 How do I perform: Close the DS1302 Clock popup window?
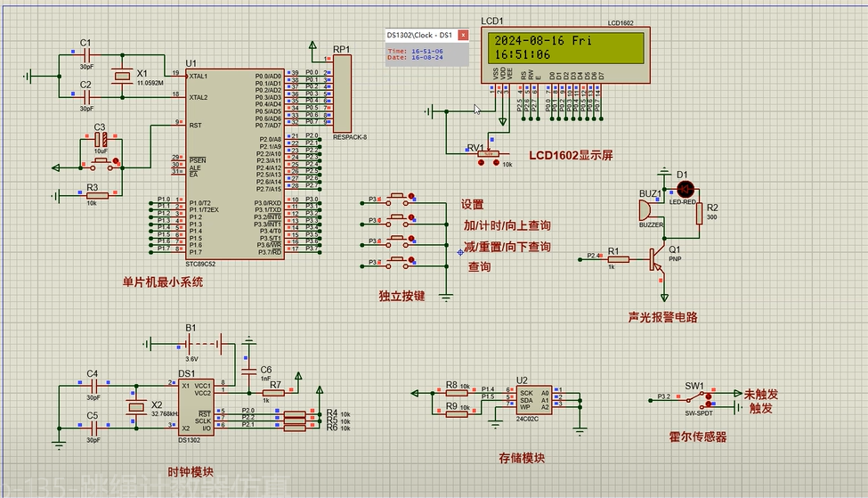pos(463,35)
